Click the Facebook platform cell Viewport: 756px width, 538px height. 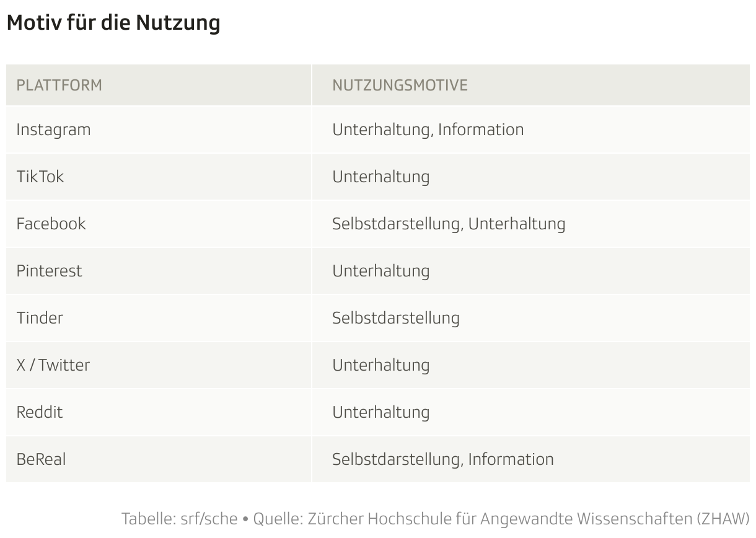tap(159, 224)
